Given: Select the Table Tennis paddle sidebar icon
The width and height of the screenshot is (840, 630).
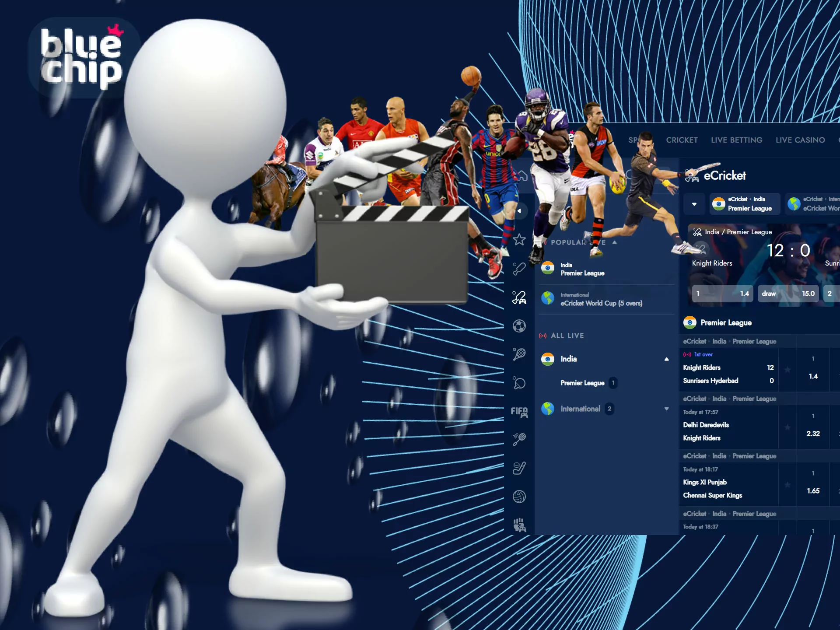Looking at the screenshot, I should 519,383.
